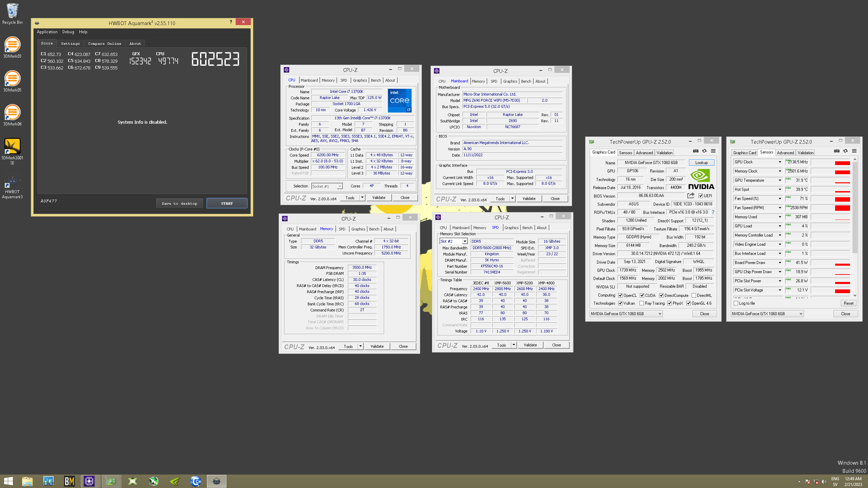Viewport: 868px width, 488px height.
Task: Click the PCIe Slot Voltage sensor graph
Action: 830,290
